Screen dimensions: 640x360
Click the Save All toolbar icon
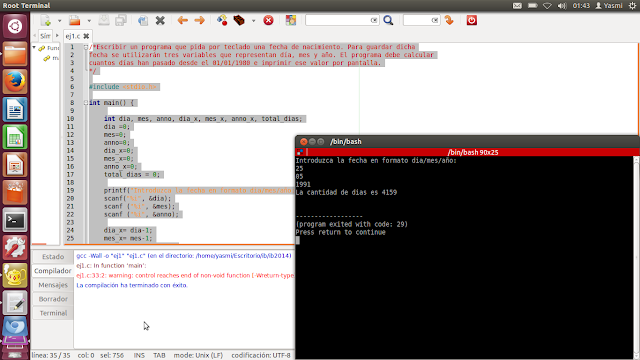click(x=121, y=20)
